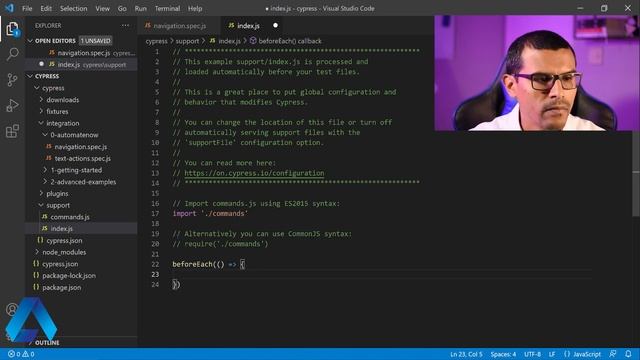Open the Search view icon
The height and width of the screenshot is (360, 640).
click(12, 54)
